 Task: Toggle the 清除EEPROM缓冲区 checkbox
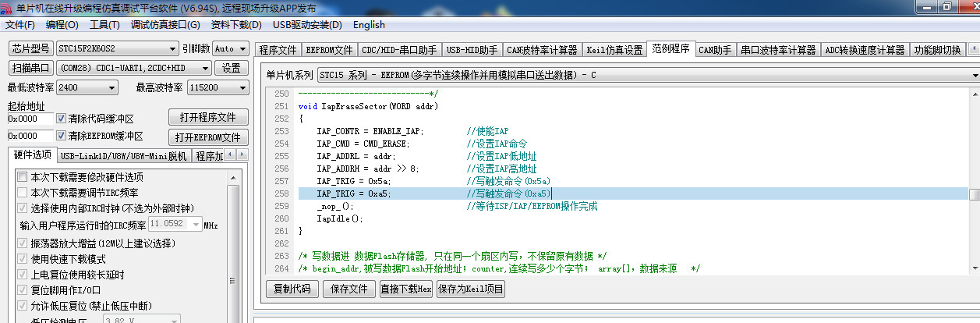coord(62,136)
